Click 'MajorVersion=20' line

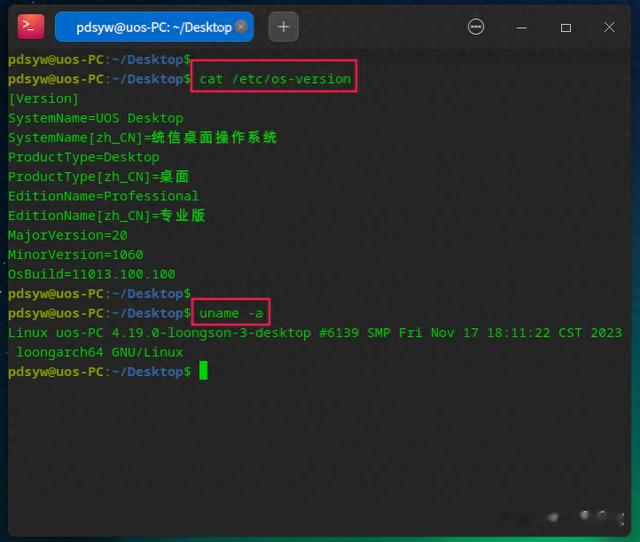(x=68, y=235)
